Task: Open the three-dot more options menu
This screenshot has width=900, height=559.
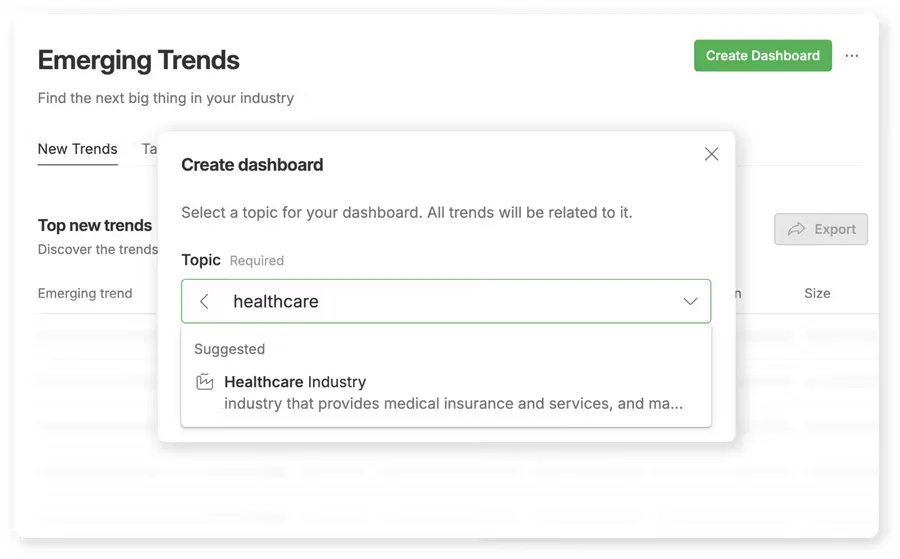Action: (x=852, y=56)
